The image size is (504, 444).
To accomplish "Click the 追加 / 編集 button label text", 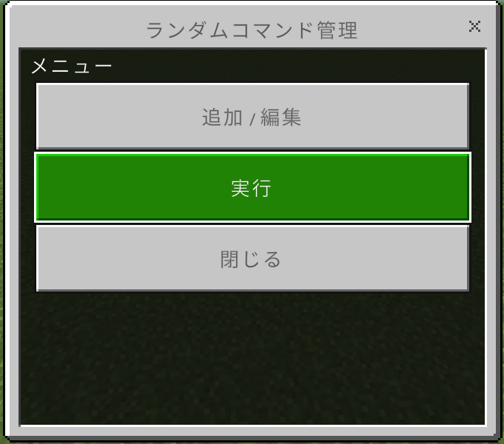I will pos(252,117).
